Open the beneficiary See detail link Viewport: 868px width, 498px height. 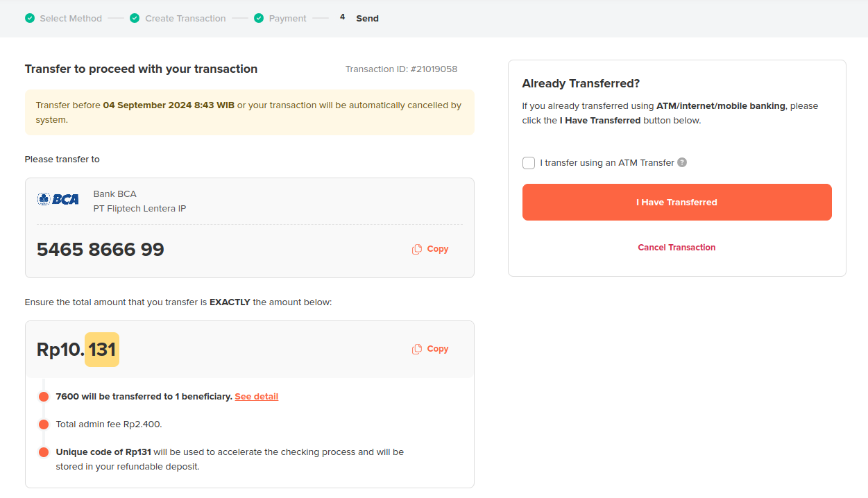point(256,396)
